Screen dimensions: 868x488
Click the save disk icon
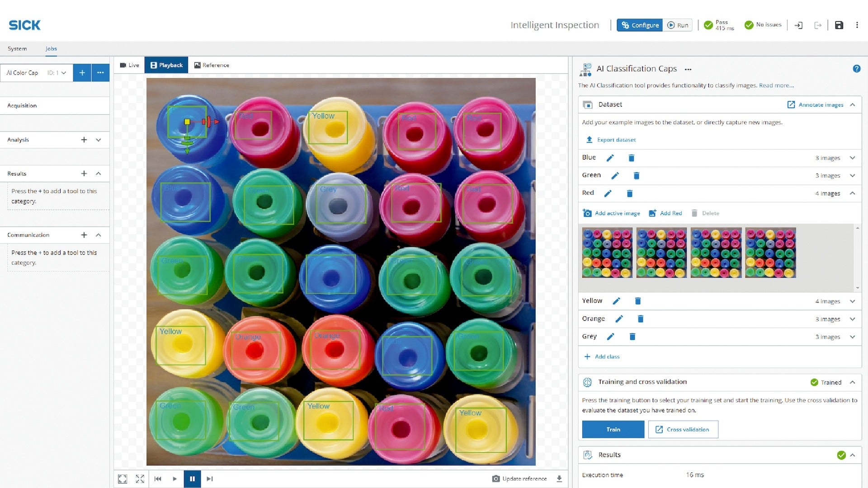pos(839,25)
